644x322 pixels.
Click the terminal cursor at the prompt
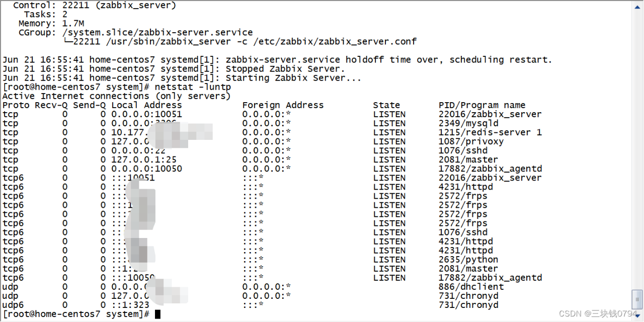pyautogui.click(x=157, y=314)
